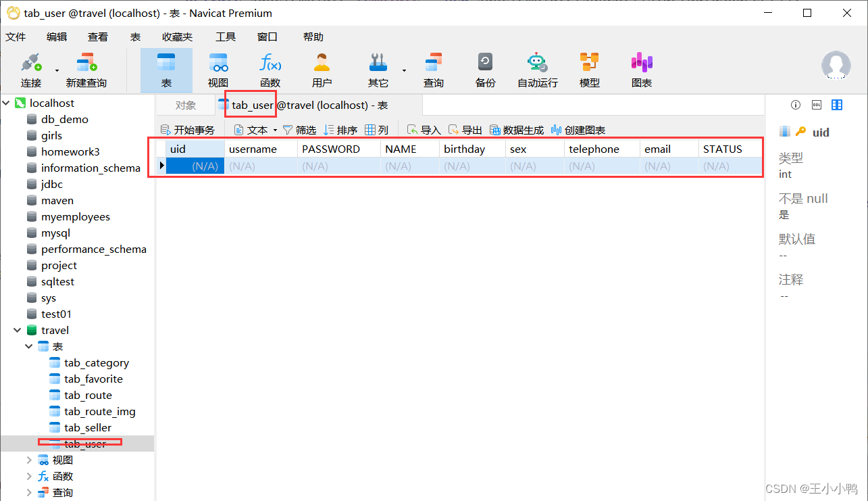Switch to the 对象 tab
This screenshot has height=501, width=868.
coord(186,105)
